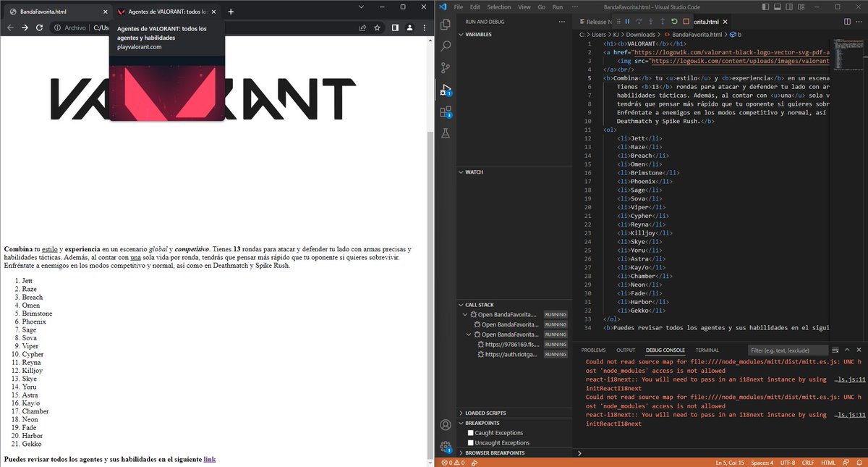The width and height of the screenshot is (868, 467).
Task: Open the Run and Debug view
Action: tap(446, 90)
